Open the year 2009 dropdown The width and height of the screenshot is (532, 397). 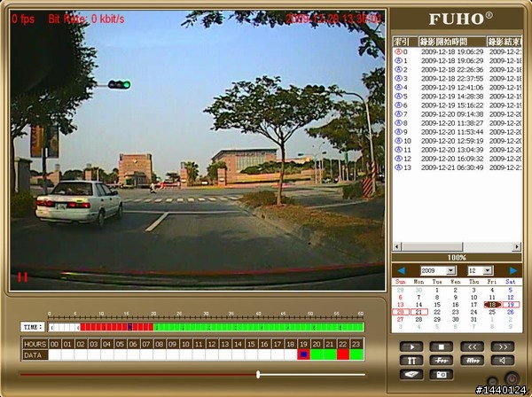450,270
